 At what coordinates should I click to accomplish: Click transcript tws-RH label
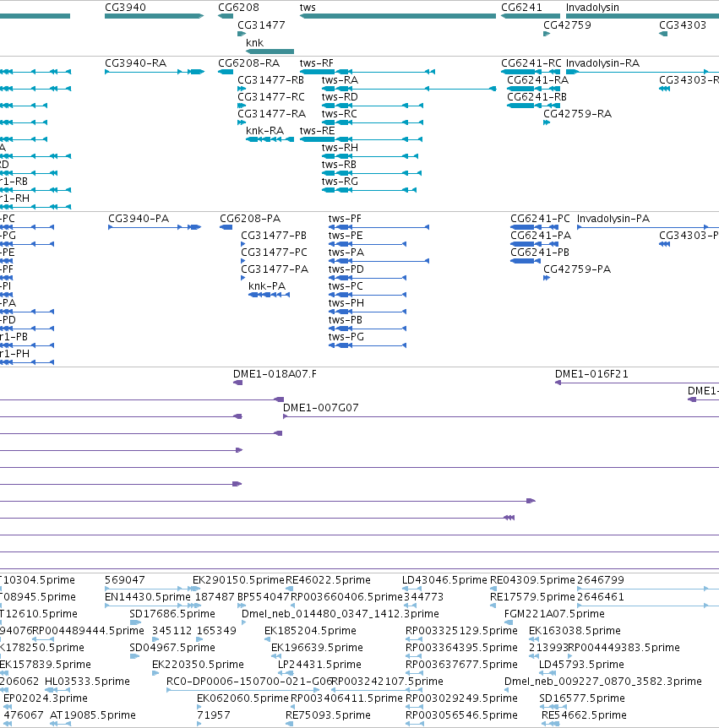click(x=340, y=147)
